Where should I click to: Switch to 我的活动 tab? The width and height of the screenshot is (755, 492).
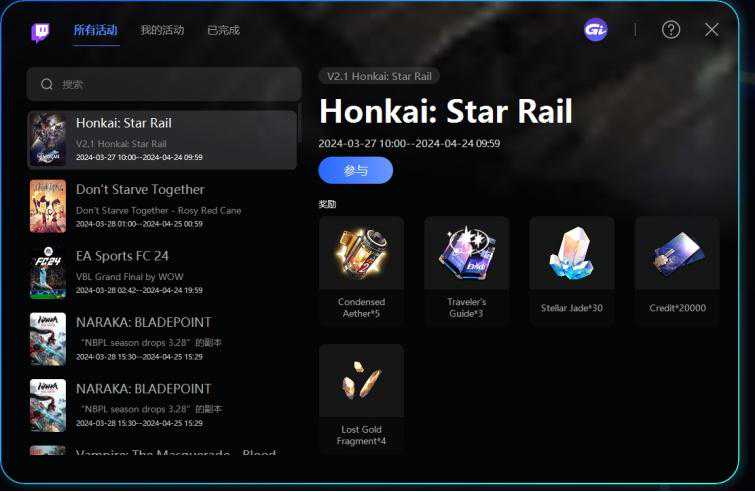click(162, 30)
